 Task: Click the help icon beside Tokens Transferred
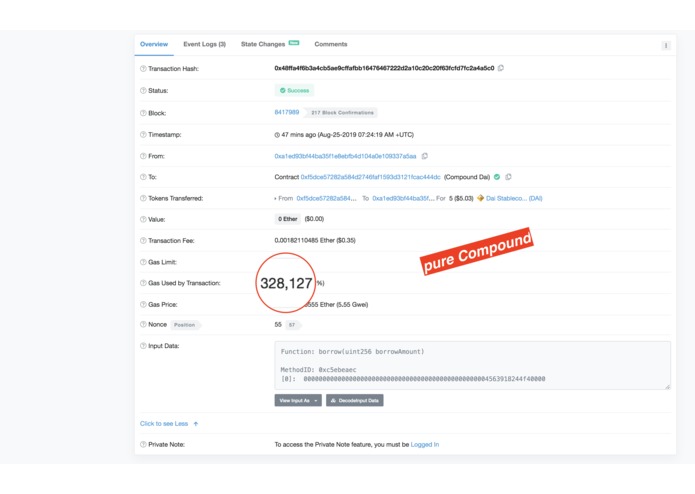click(143, 198)
